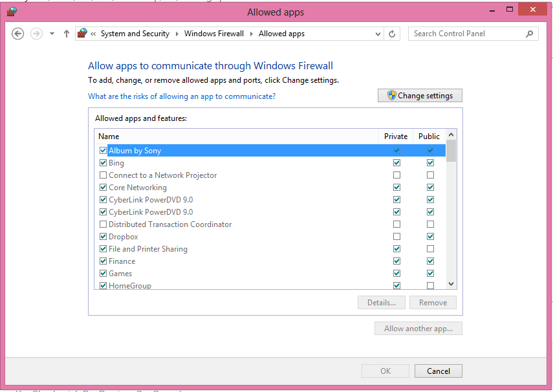This screenshot has height=392, width=553.
Task: Select the HomeGroup row text
Action: point(130,285)
